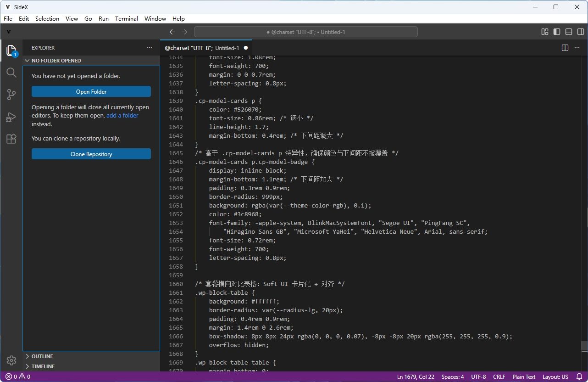Change indentation via Spaces: 4
This screenshot has width=588, height=382.
(453, 377)
